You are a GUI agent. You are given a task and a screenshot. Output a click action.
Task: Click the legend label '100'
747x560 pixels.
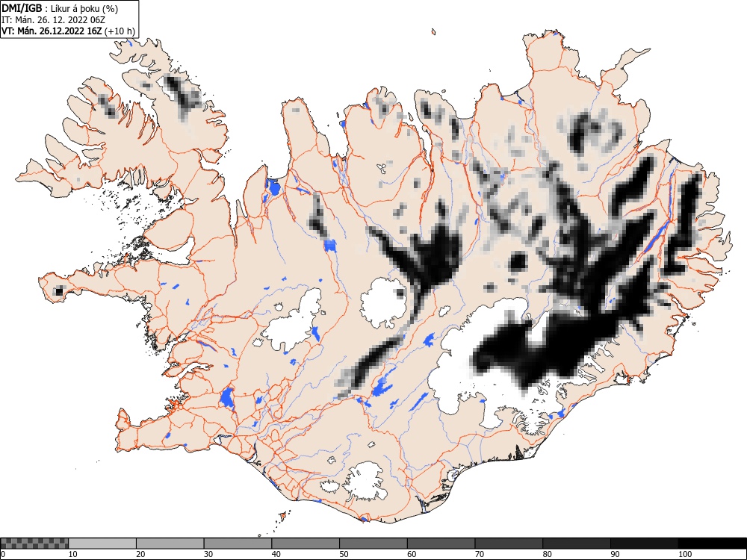point(685,554)
